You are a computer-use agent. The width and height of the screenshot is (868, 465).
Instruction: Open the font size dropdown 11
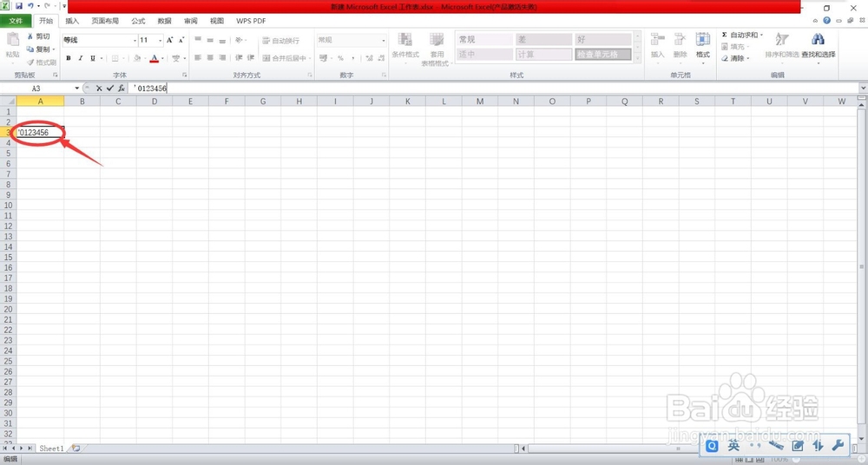161,41
